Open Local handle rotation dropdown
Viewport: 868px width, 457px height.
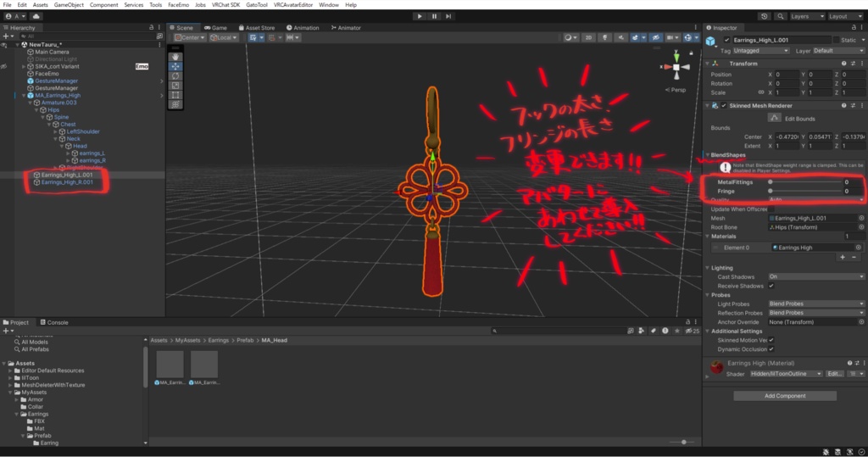pyautogui.click(x=224, y=37)
